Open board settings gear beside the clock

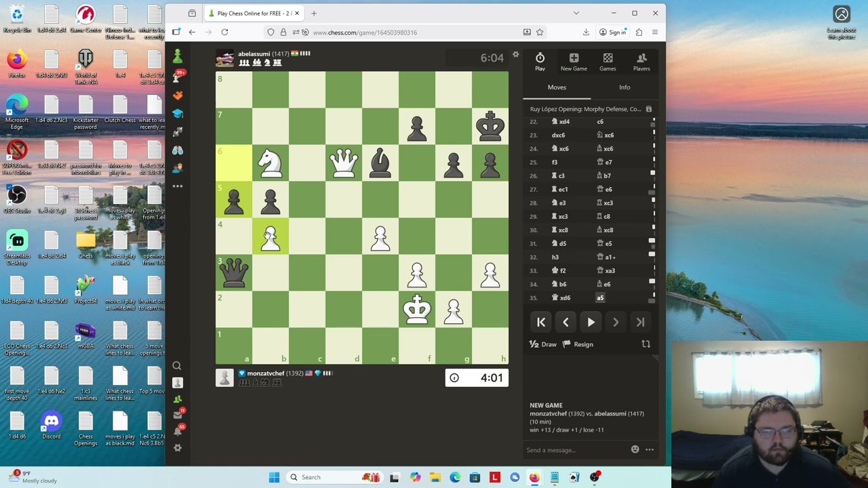point(515,55)
